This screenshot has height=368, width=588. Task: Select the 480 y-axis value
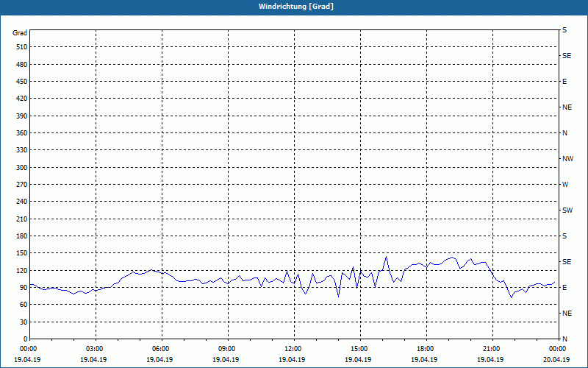[x=22, y=65]
